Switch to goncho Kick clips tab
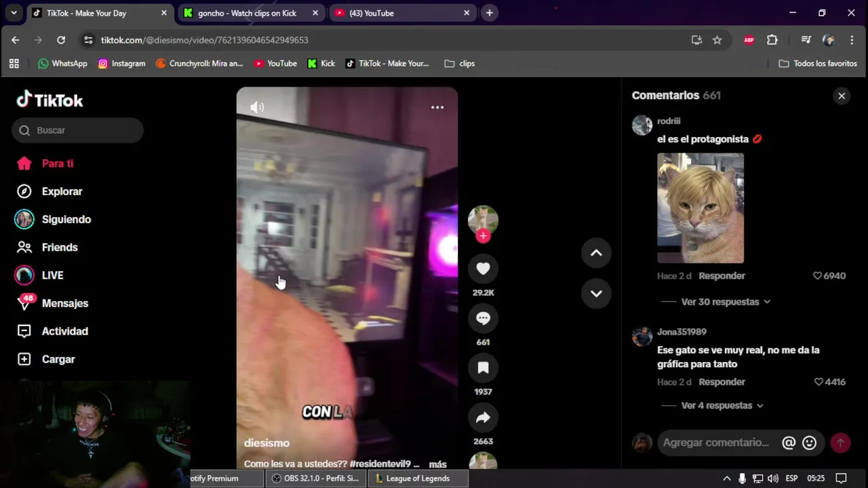Viewport: 868px width, 488px height. (252, 13)
